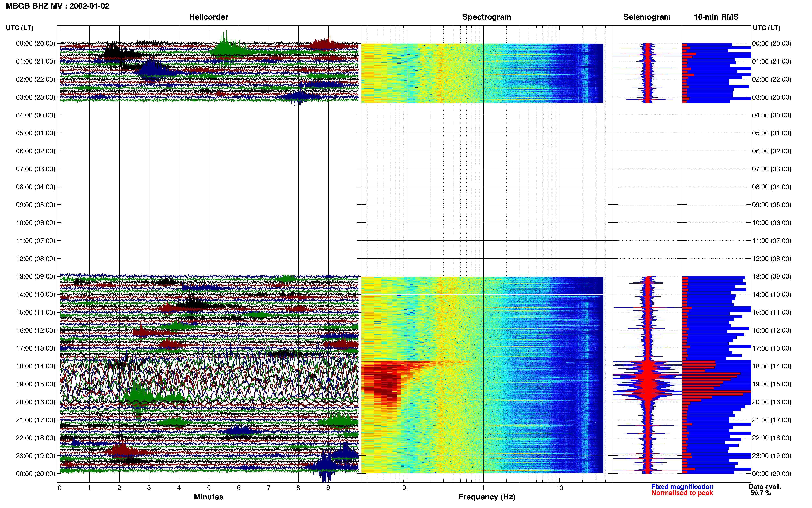
Task: Click the 'Spectrogram' panel heading
Action: (x=487, y=17)
